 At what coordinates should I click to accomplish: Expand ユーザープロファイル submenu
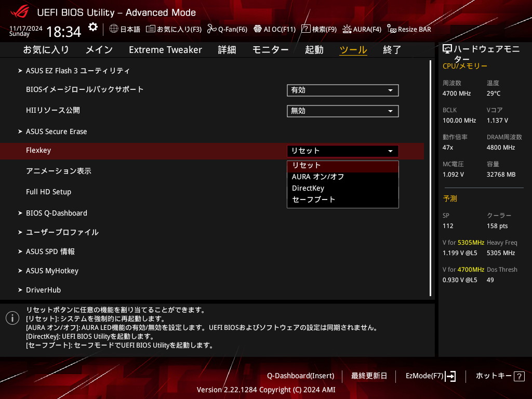(62, 232)
